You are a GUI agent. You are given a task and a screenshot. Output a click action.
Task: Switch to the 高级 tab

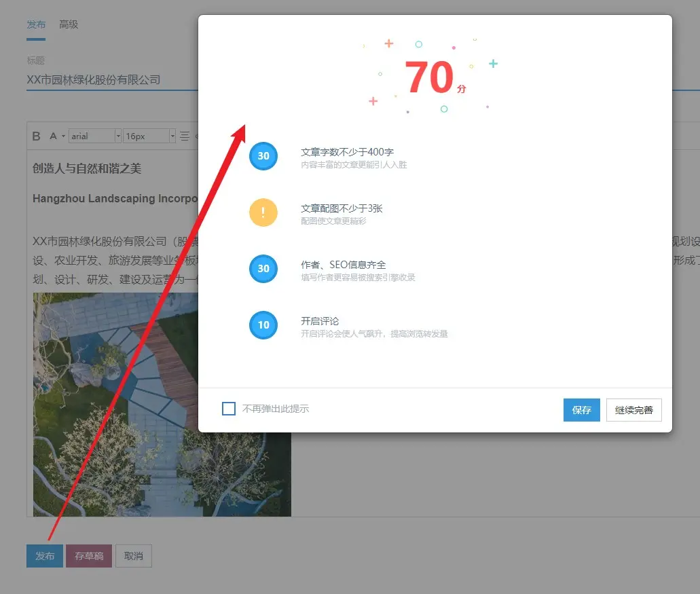[x=69, y=24]
